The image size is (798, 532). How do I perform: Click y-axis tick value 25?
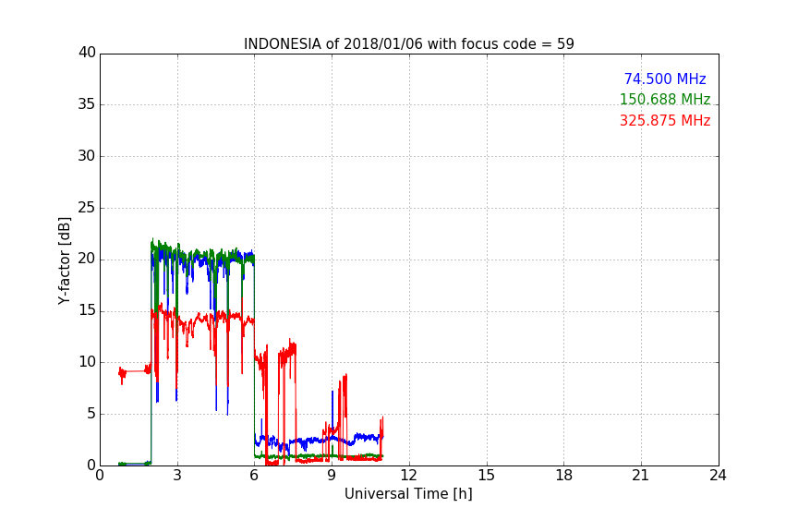tap(87, 207)
